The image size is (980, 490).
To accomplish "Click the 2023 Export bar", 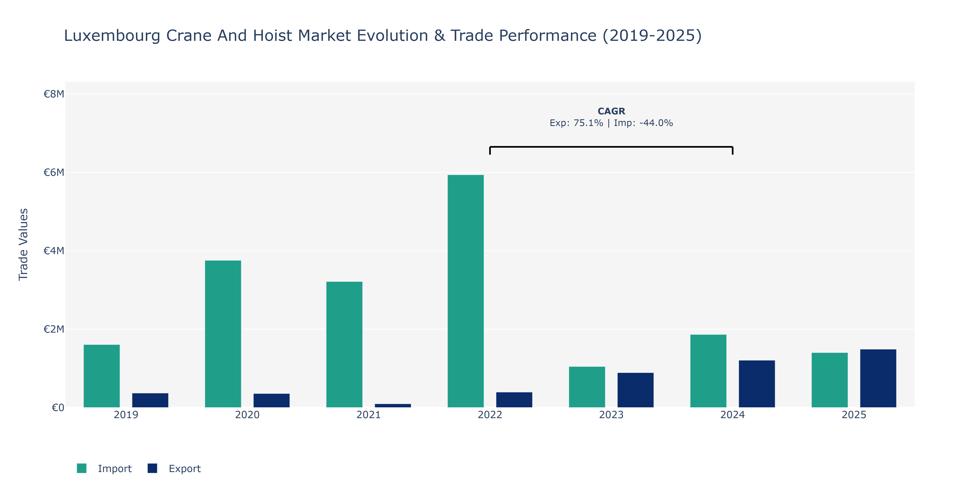I will click(636, 390).
